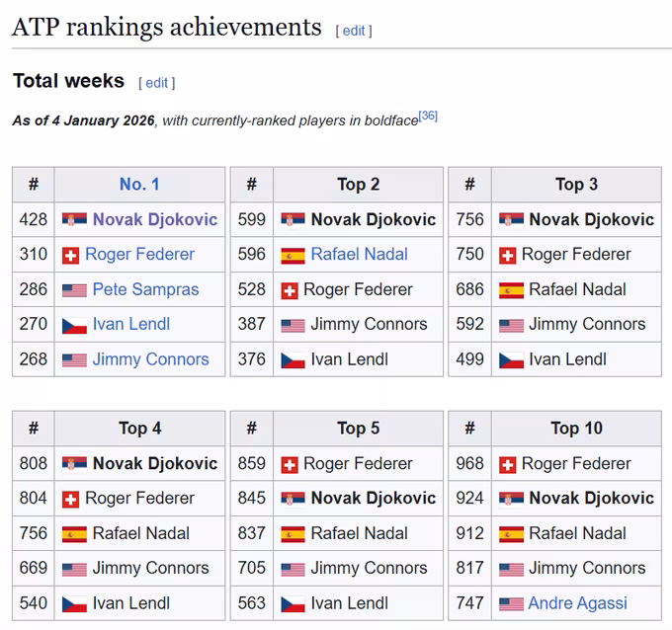This screenshot has width=672, height=630.
Task: Open Rafael Nadal link in Top 2 table
Action: coord(359,254)
